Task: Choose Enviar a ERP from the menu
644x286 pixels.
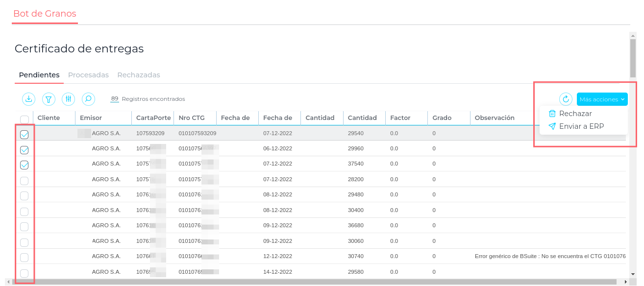Action: click(x=581, y=126)
